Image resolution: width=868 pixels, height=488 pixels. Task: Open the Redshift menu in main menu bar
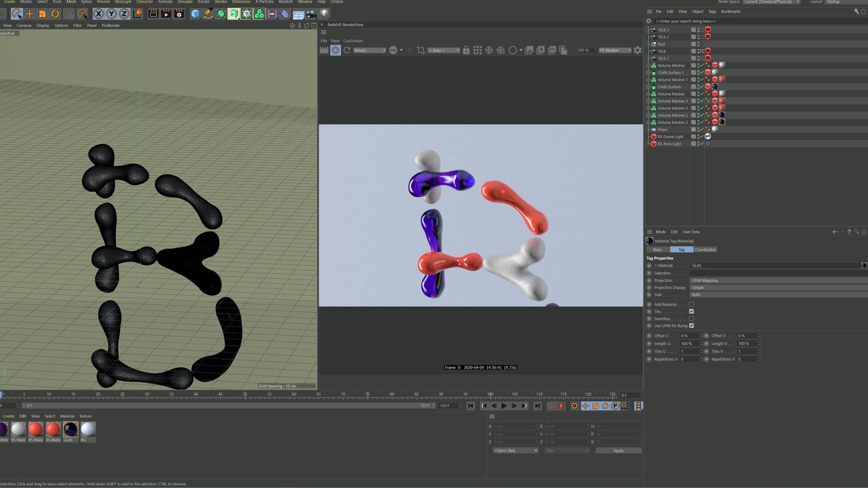point(285,2)
